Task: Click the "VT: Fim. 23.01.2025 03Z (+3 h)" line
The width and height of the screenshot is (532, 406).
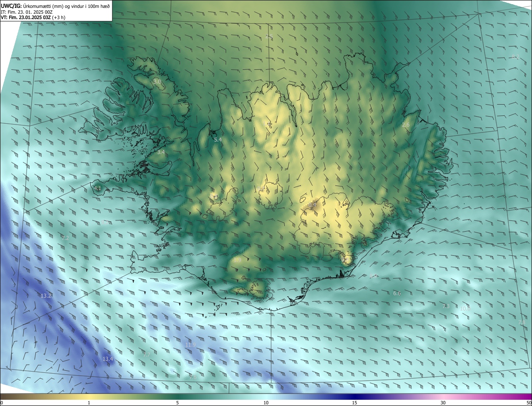Action: click(x=33, y=17)
